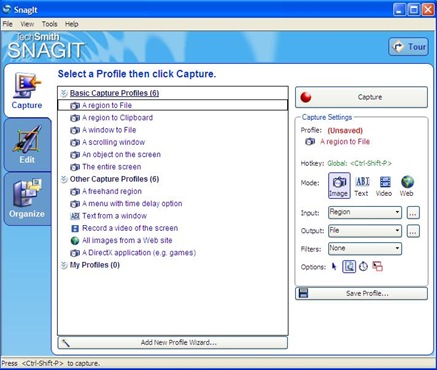Viewport: 437px width, 370px height.
Task: Toggle timer setup option
Action: [x=363, y=267]
